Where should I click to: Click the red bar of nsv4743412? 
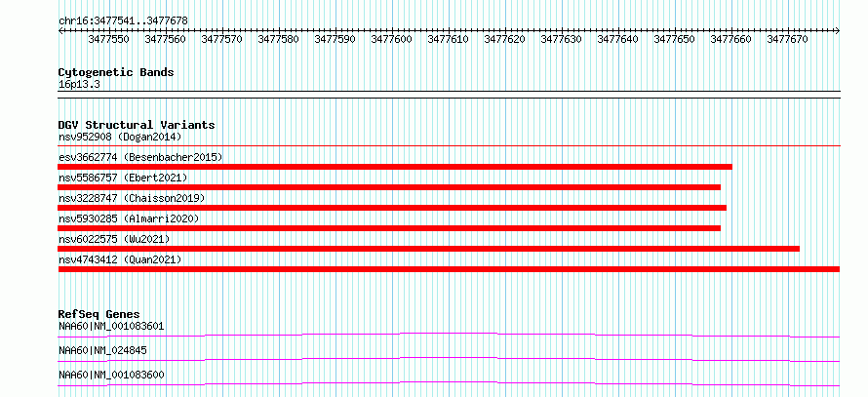(449, 269)
